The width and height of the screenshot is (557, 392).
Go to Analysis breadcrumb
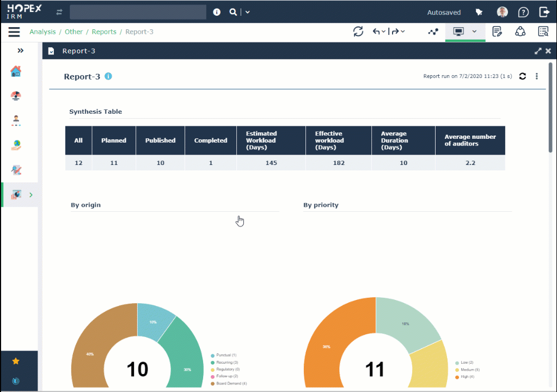pos(42,32)
